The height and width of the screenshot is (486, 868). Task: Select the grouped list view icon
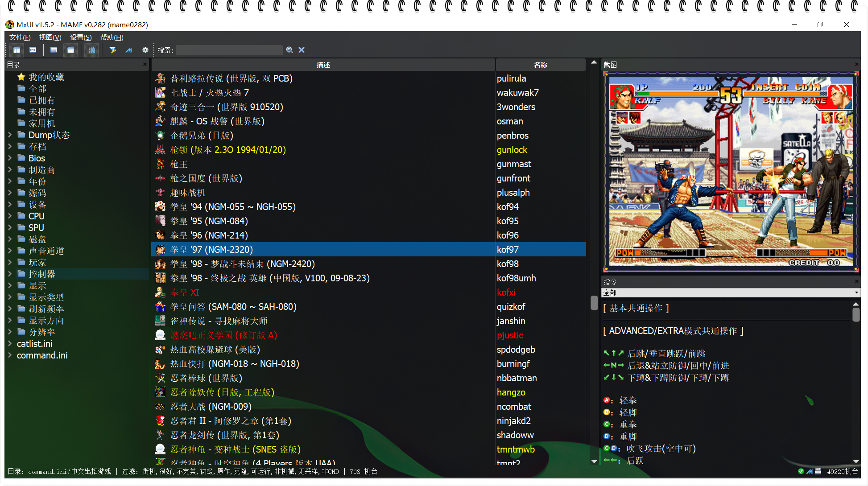(x=70, y=50)
